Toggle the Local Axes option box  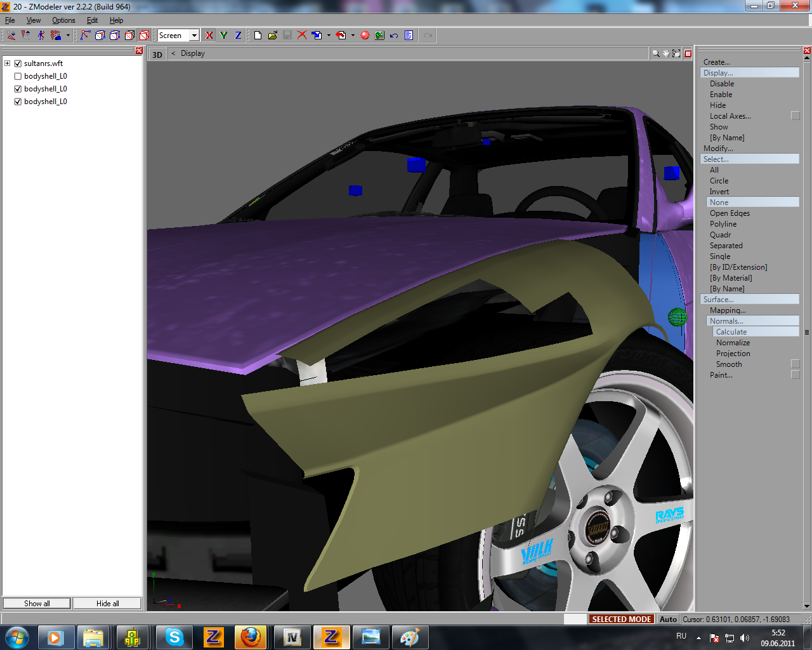click(795, 116)
